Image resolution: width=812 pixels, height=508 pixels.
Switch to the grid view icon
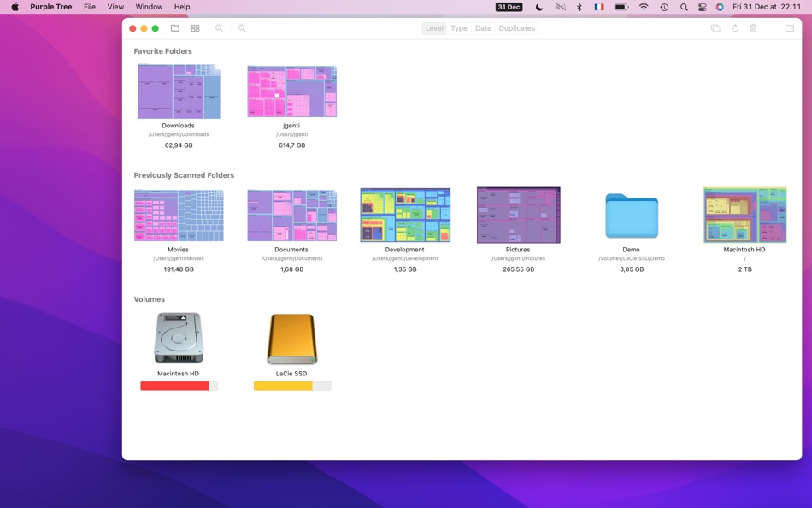[195, 28]
